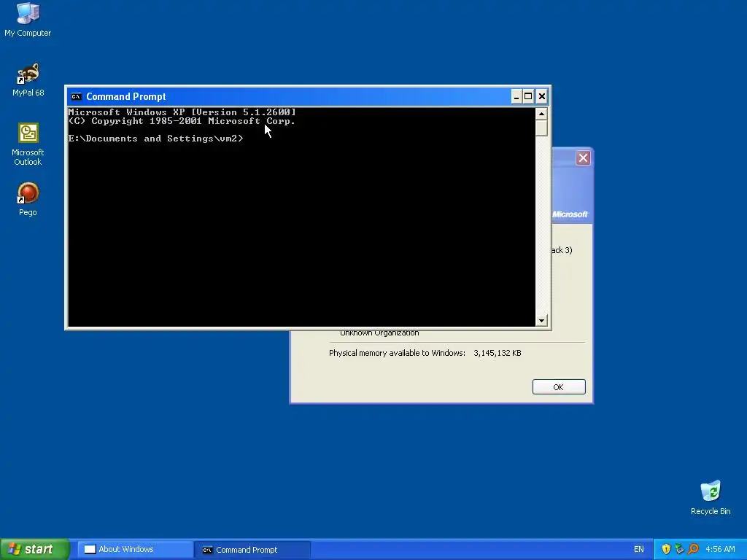Click the 'Microsoft Windows XP [Version 5.1.2600]' line

pyautogui.click(x=182, y=112)
